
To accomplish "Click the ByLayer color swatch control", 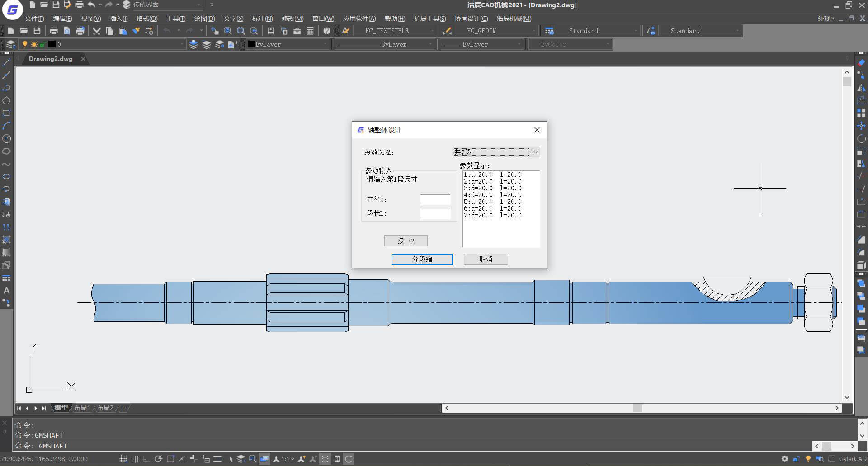I will (x=288, y=44).
